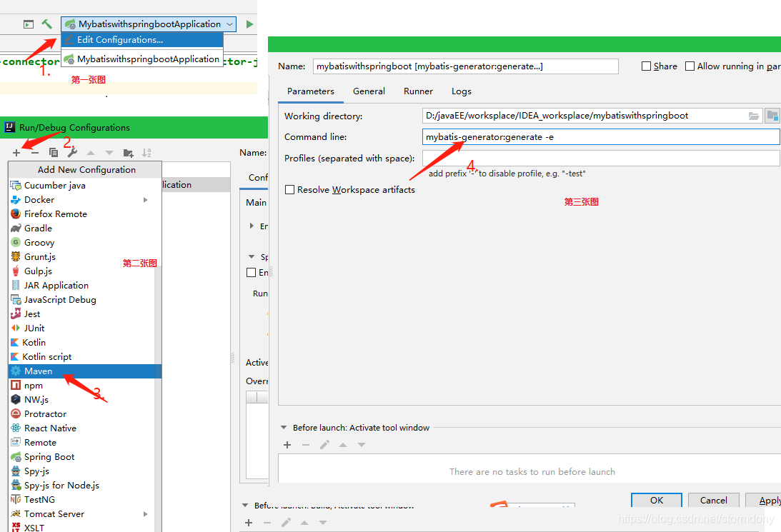781x532 pixels.
Task: Select TestNG configuration type
Action: (81, 500)
